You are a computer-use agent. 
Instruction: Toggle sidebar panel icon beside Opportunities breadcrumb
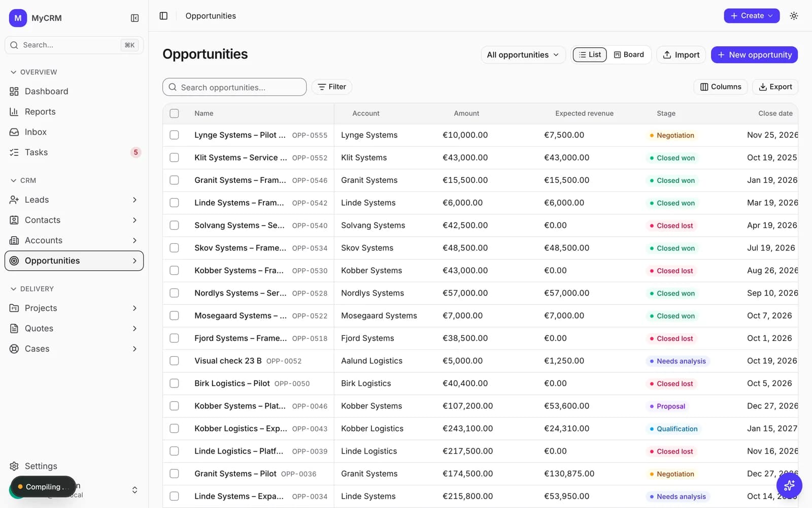[x=163, y=16]
